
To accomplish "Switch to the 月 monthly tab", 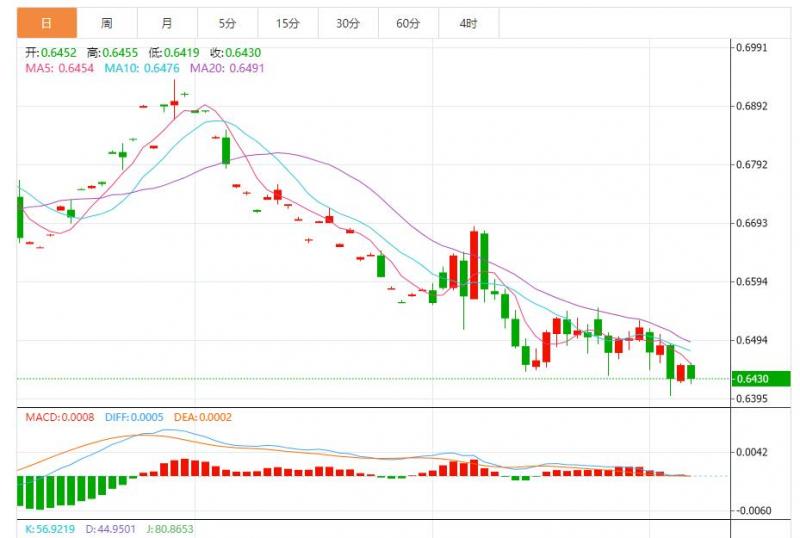I will tap(167, 23).
